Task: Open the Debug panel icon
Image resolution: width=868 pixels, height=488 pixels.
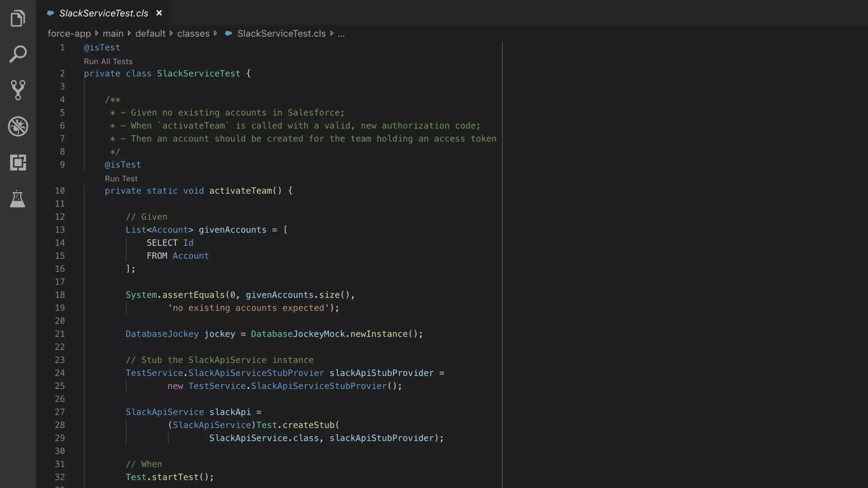Action: point(18,126)
